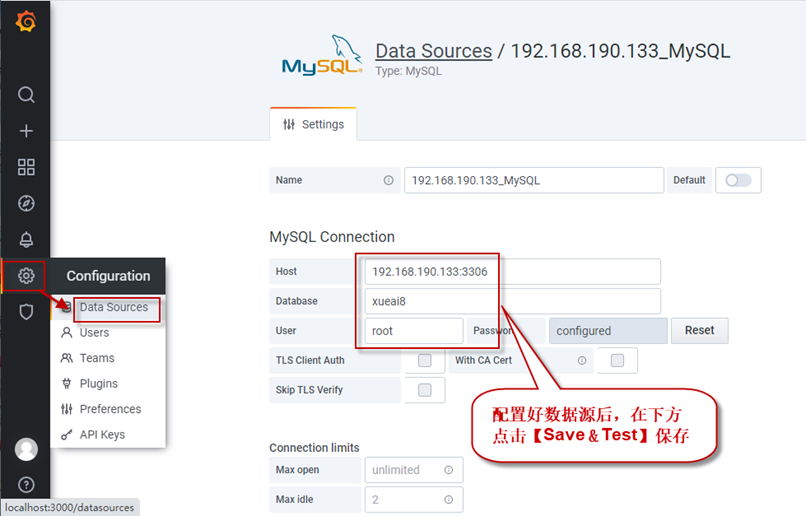Image resolution: width=806 pixels, height=516 pixels.
Task: Check the With CA Cert checkbox
Action: click(x=617, y=361)
